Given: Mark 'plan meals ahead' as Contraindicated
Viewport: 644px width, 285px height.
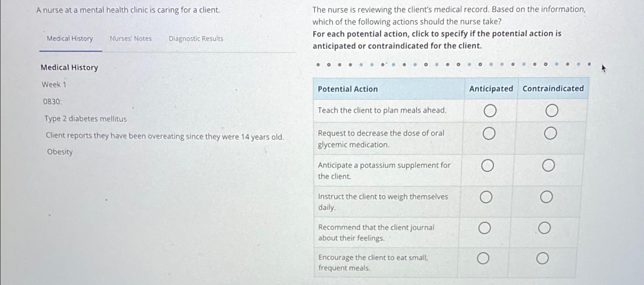Looking at the screenshot, I should tap(552, 111).
